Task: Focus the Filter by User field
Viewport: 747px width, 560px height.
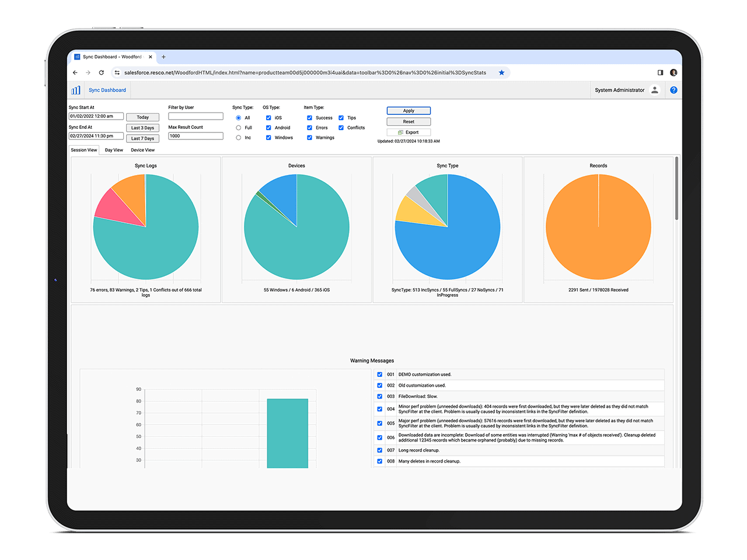Action: coord(196,116)
